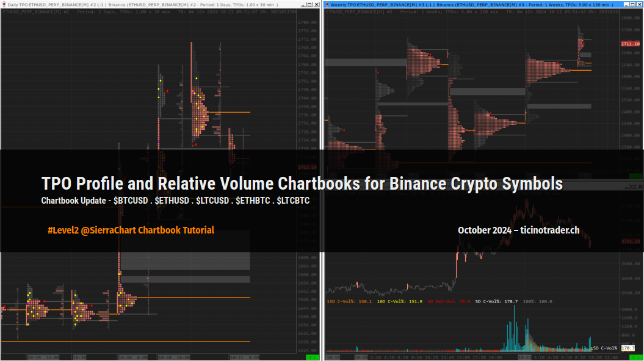Screen dimensions: 644x361
Task: Click the '100%: 100.0' study label
Action: click(538, 301)
